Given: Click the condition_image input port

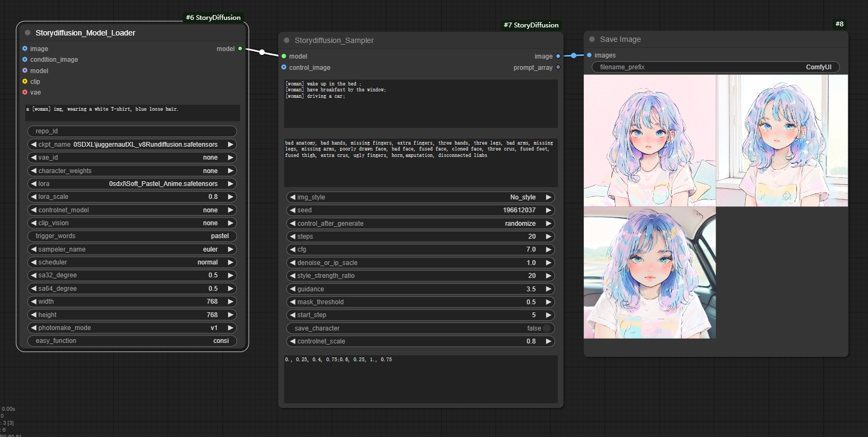Looking at the screenshot, I should click(25, 60).
